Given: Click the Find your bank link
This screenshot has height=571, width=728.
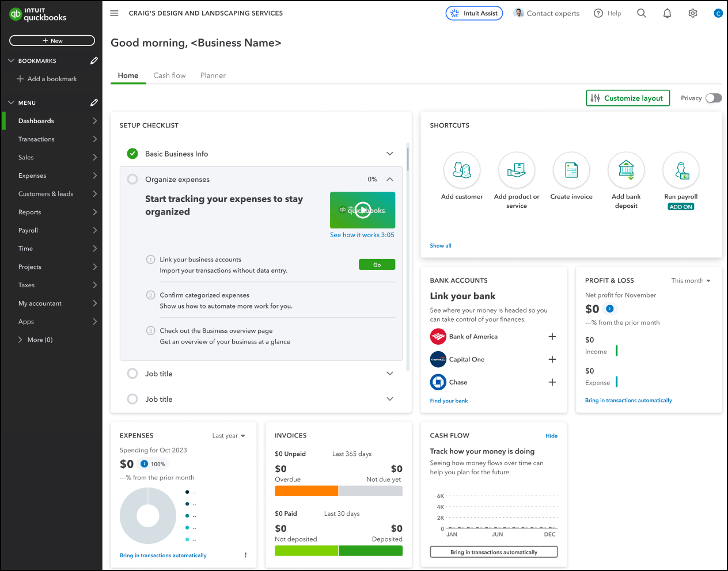Looking at the screenshot, I should pyautogui.click(x=449, y=401).
